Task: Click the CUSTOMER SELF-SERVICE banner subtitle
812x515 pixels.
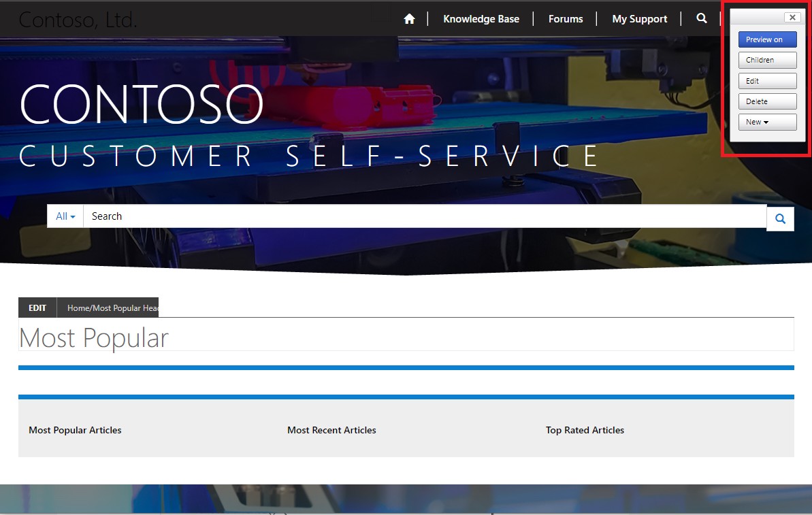Action: coord(309,156)
